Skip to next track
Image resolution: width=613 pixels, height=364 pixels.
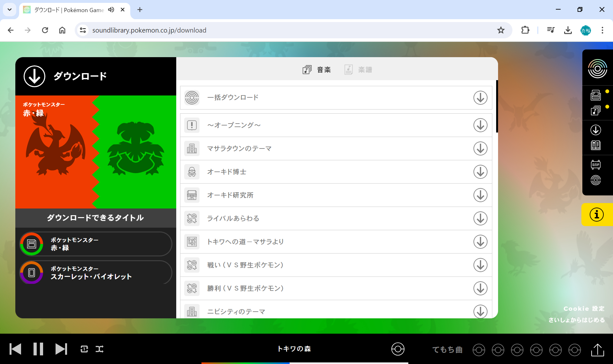pyautogui.click(x=61, y=349)
